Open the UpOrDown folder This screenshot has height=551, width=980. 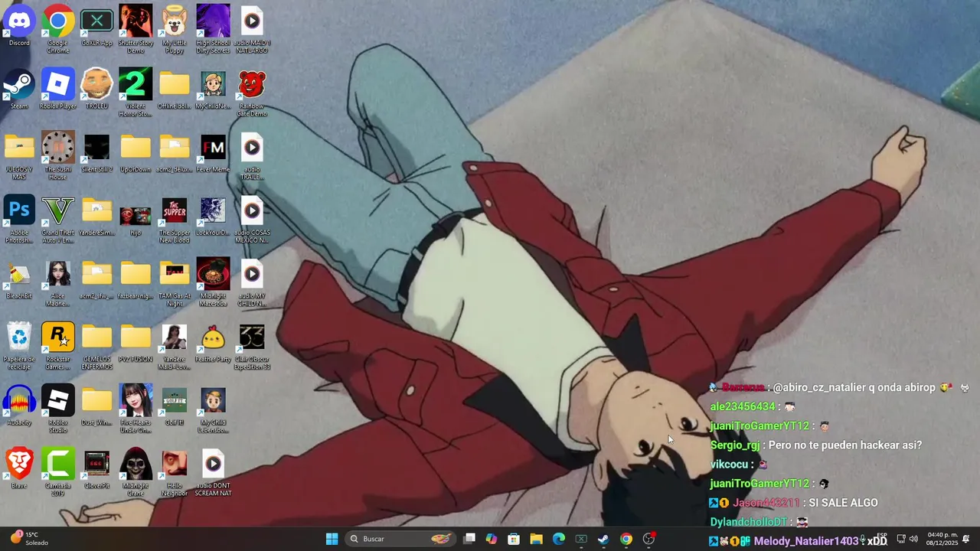[136, 153]
